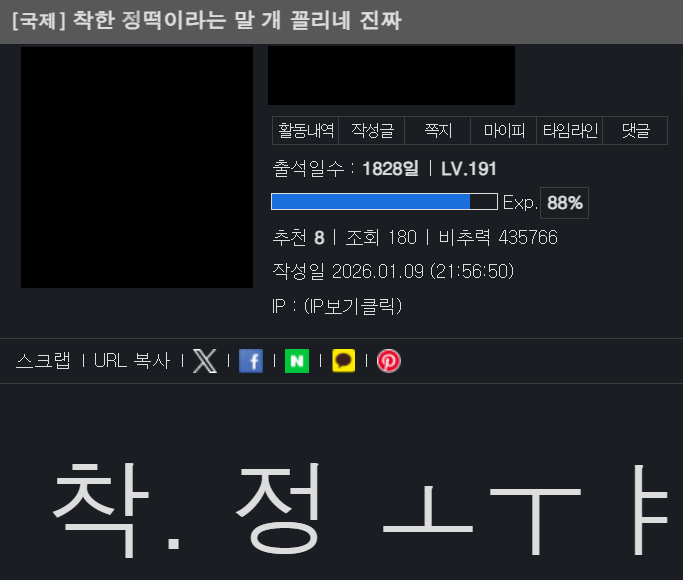Image resolution: width=683 pixels, height=580 pixels.
Task: Click the green Naver share icon
Action: click(x=297, y=361)
